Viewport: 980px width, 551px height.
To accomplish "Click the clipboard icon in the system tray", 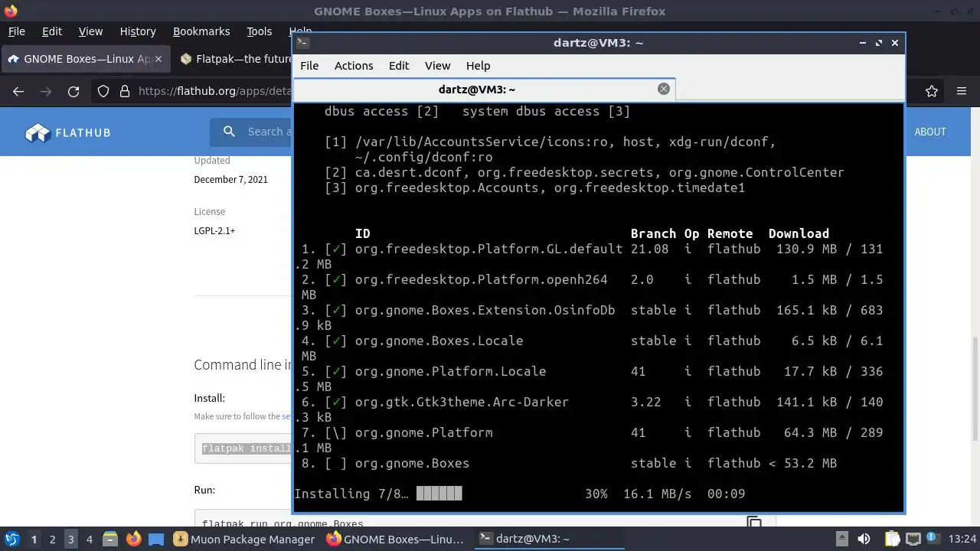I will click(x=893, y=539).
